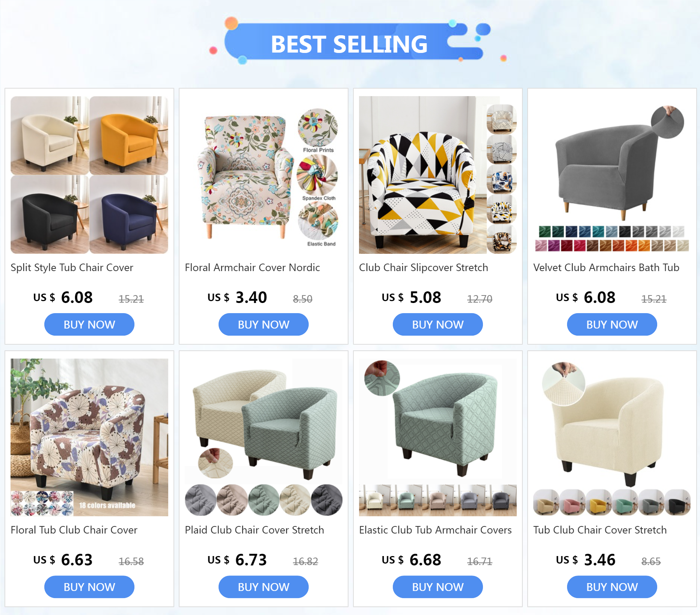Buy the Plaid Club Chair Cover Stretch
700x615 pixels.
pyautogui.click(x=264, y=587)
